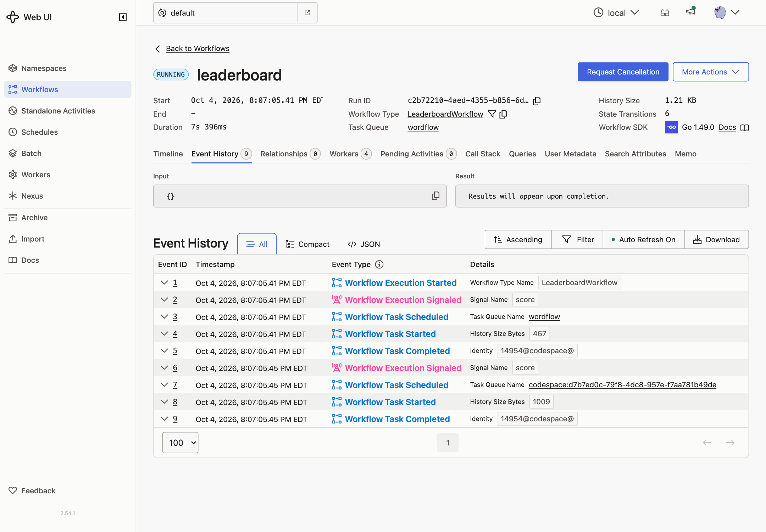The image size is (766, 532).
Task: Open the user avatar menu
Action: click(727, 12)
